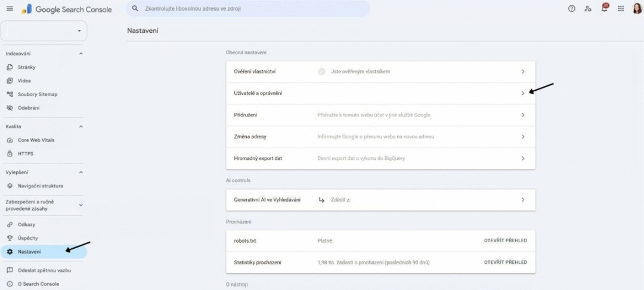
Task: Click the HTTPS padlock icon
Action: (10, 153)
